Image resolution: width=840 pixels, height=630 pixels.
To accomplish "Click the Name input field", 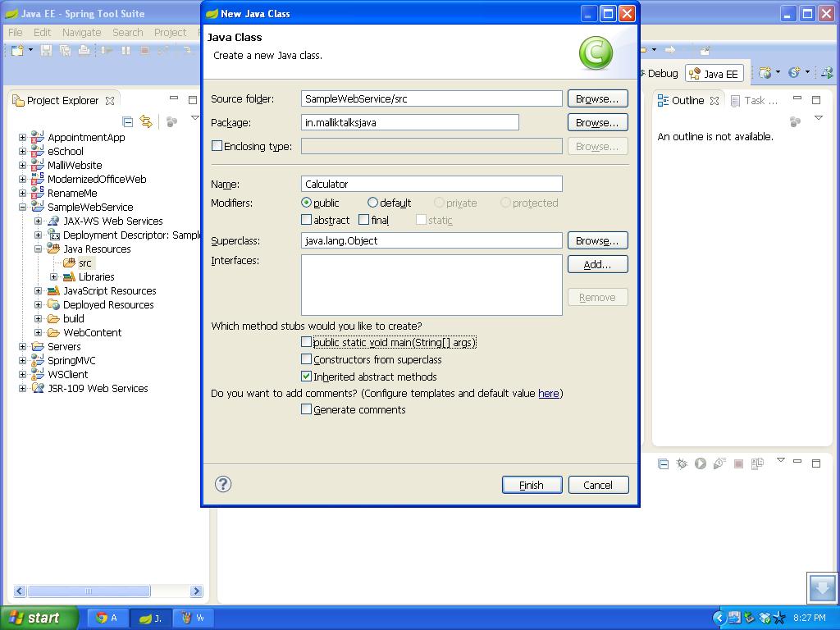I will (431, 184).
